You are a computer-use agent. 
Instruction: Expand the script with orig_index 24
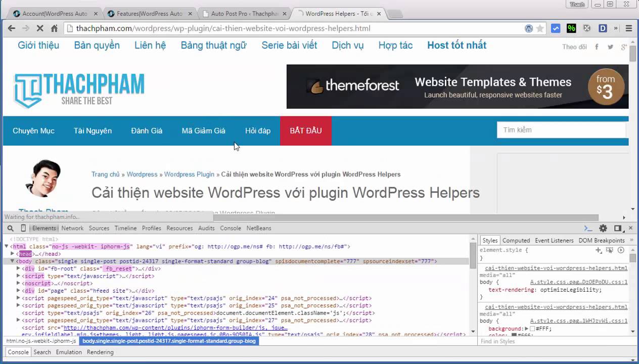point(19,298)
